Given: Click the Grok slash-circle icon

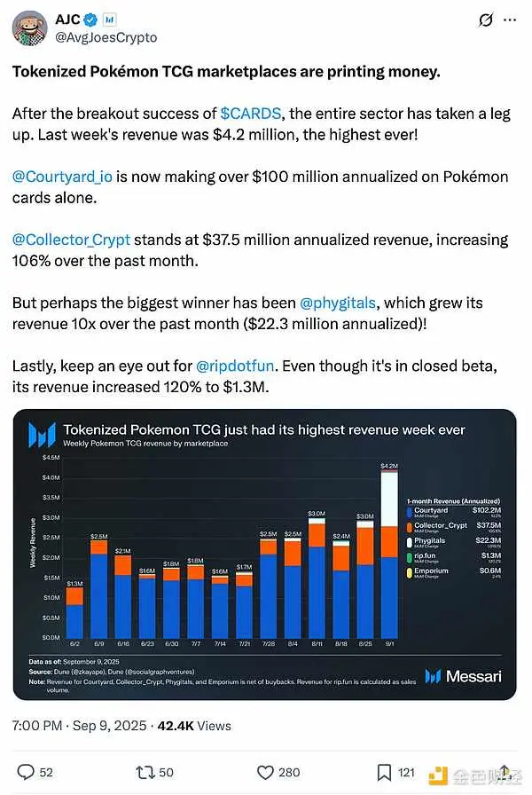Looking at the screenshot, I should click(x=485, y=20).
